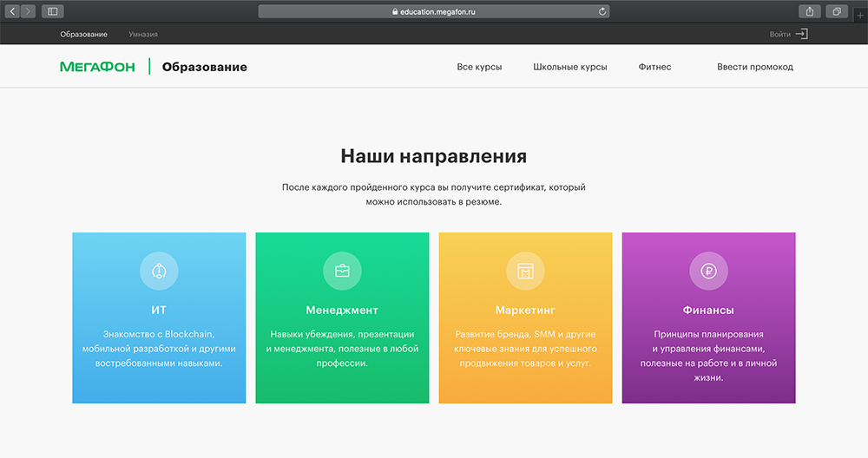Screen dimensions: 868x458
Task: Go back with browser back arrow
Action: [x=12, y=11]
